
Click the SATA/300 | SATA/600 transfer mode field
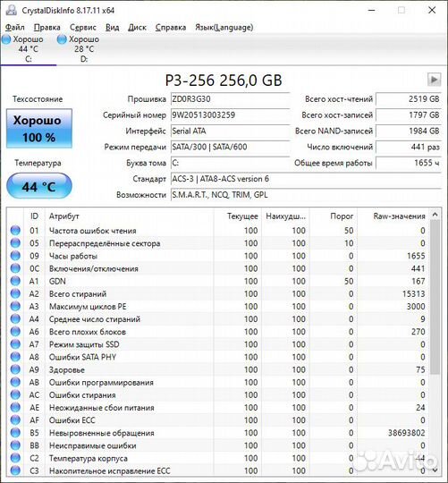pyautogui.click(x=230, y=147)
